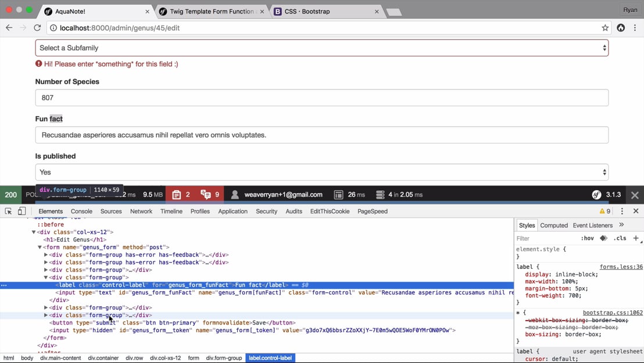Click the DevTools warnings count icon
Screen dimensions: 644x363
pyautogui.click(x=605, y=211)
